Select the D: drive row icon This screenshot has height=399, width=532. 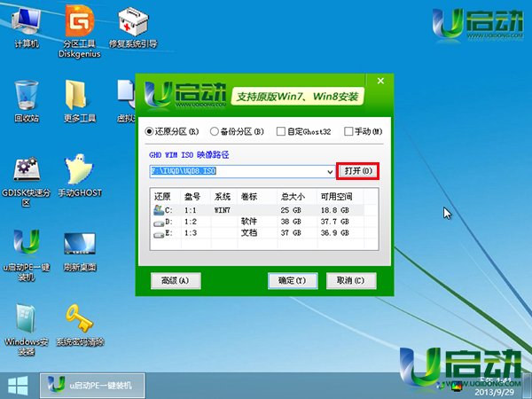tap(159, 223)
